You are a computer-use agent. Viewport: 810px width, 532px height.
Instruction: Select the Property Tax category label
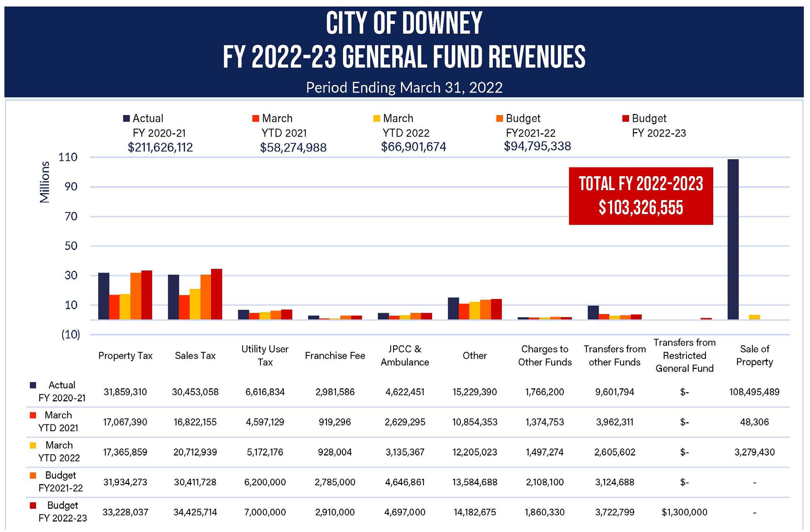[125, 355]
